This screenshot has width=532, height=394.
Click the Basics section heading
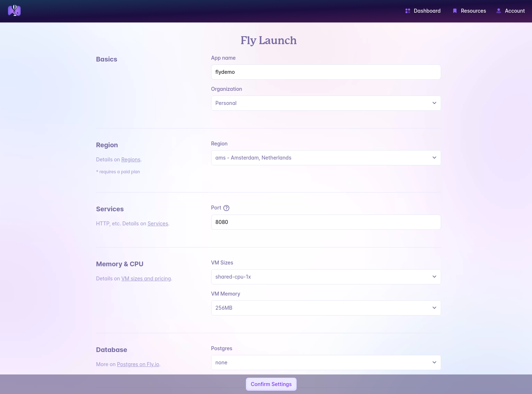coord(106,59)
